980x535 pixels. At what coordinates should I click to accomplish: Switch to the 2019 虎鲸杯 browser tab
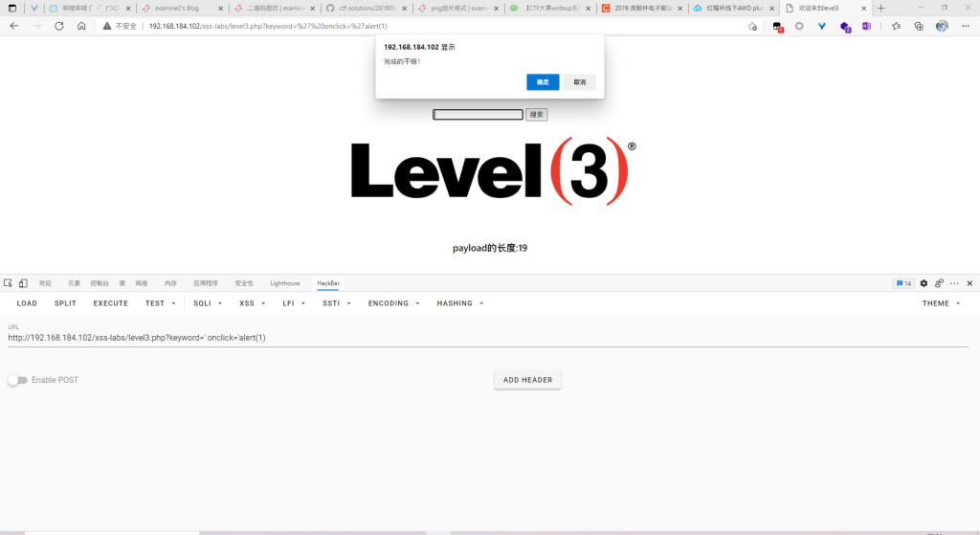tap(641, 8)
